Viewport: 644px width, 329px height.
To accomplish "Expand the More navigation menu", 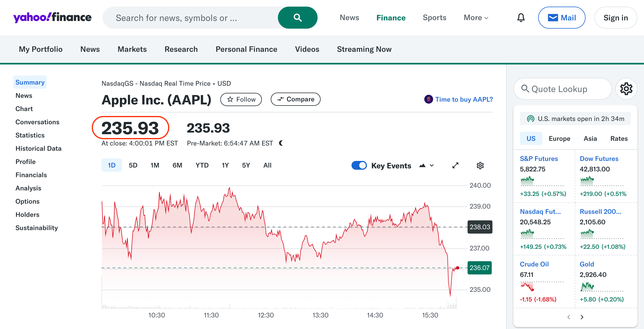I will [476, 18].
